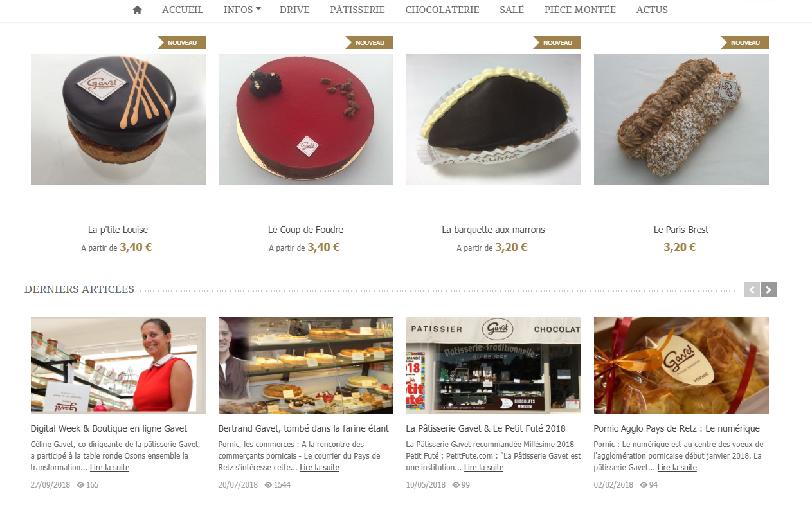Read more of Digital Week article
812x523 pixels.
[x=109, y=468]
